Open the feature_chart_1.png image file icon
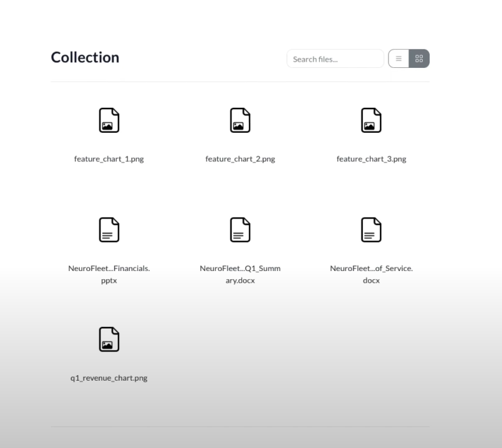 pyautogui.click(x=109, y=120)
